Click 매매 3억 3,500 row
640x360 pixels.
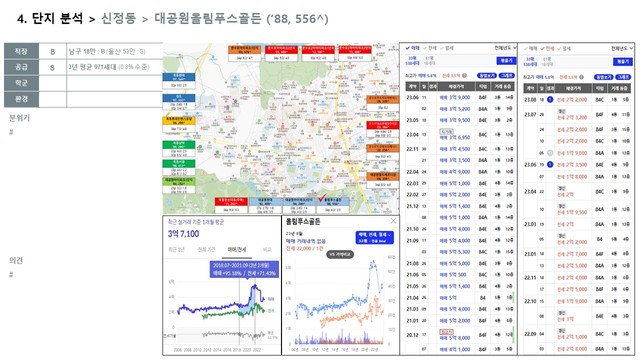[460, 160]
